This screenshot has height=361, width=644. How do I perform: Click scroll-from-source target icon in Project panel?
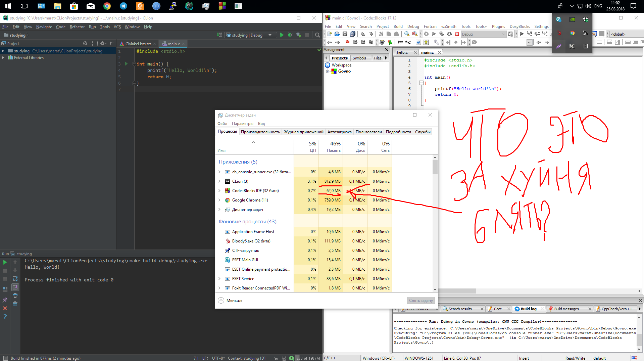pos(85,43)
